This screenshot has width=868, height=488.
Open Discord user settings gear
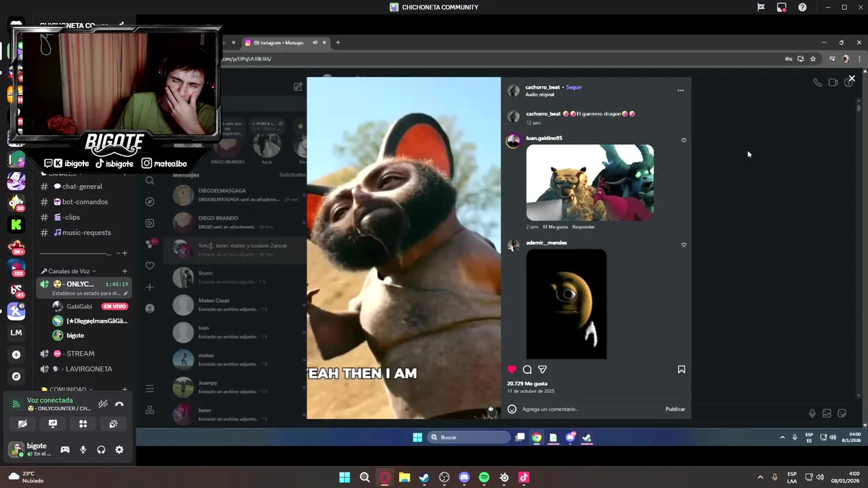[119, 449]
